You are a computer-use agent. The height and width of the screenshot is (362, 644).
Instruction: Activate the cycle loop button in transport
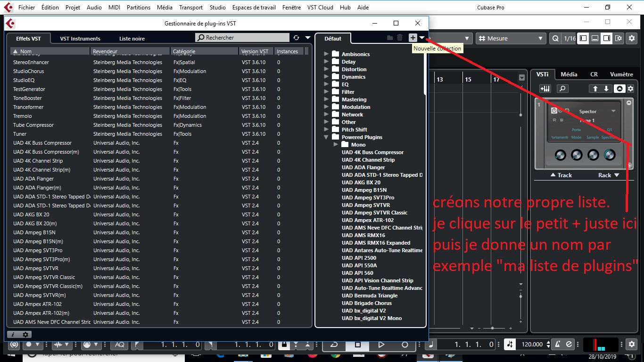pyautogui.click(x=334, y=345)
